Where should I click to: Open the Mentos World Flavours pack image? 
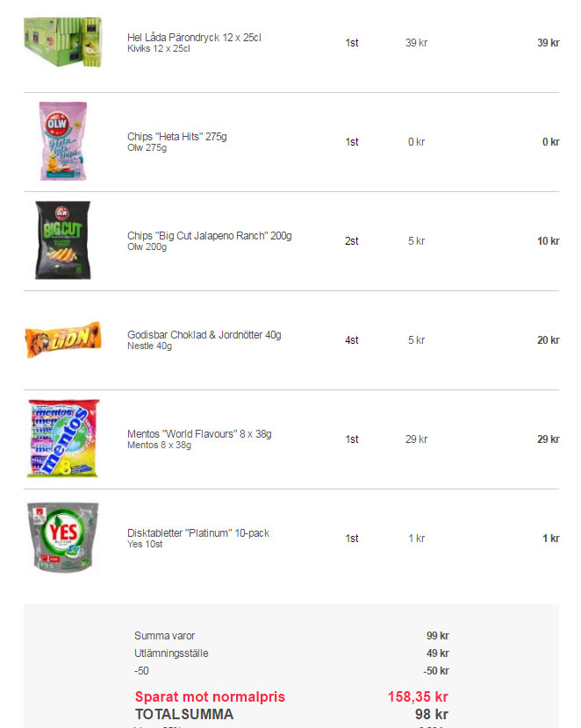[63, 439]
